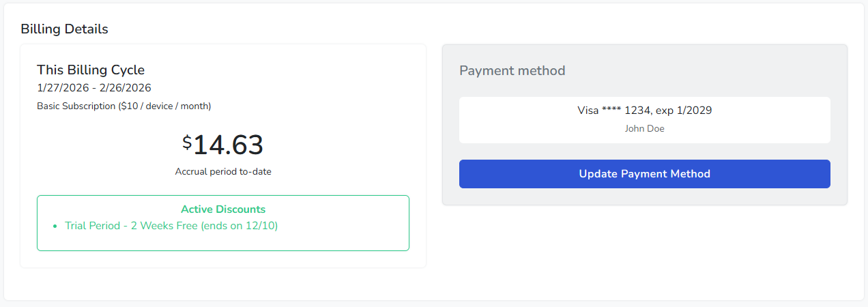This screenshot has width=868, height=307.
Task: Click the Accrual period to-date label
Action: point(223,171)
